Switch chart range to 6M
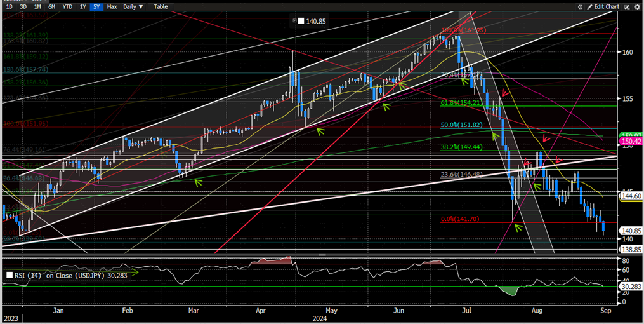Screen dimensions: 644x324 [52, 6]
